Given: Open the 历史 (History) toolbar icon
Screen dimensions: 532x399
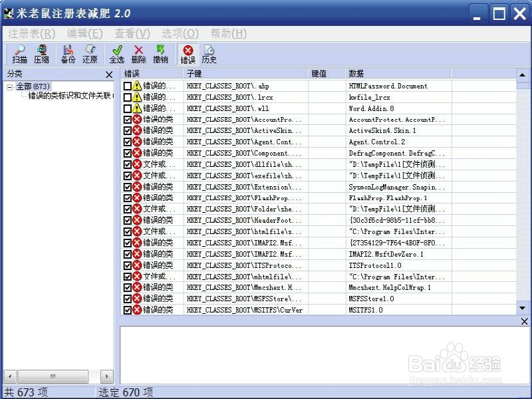Looking at the screenshot, I should point(209,55).
